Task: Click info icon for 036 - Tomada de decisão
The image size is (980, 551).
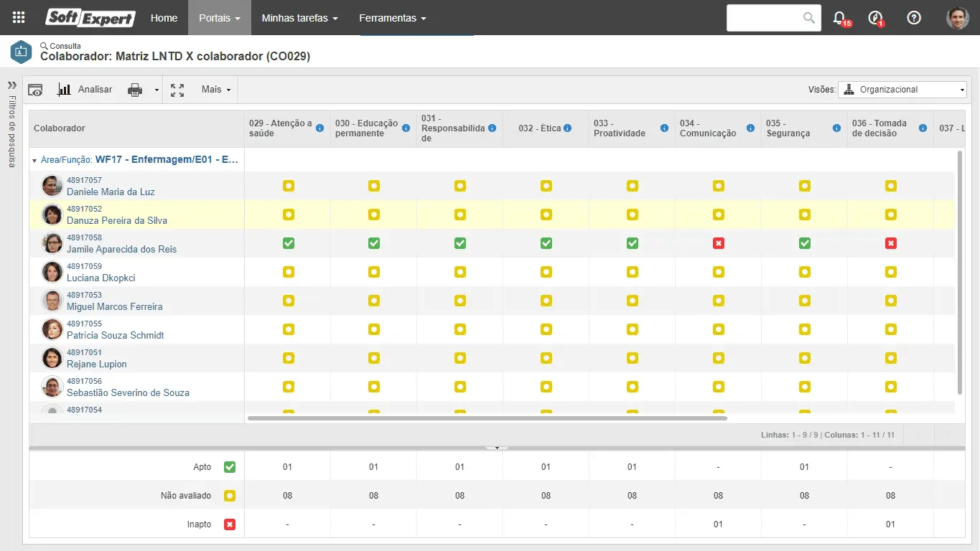Action: [923, 128]
